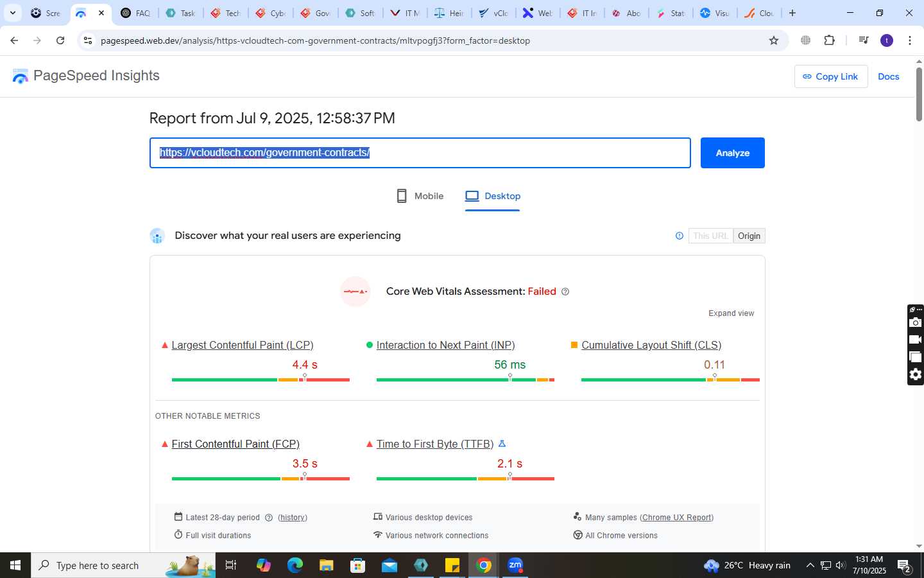Click the LCP distribution bar

click(x=261, y=380)
